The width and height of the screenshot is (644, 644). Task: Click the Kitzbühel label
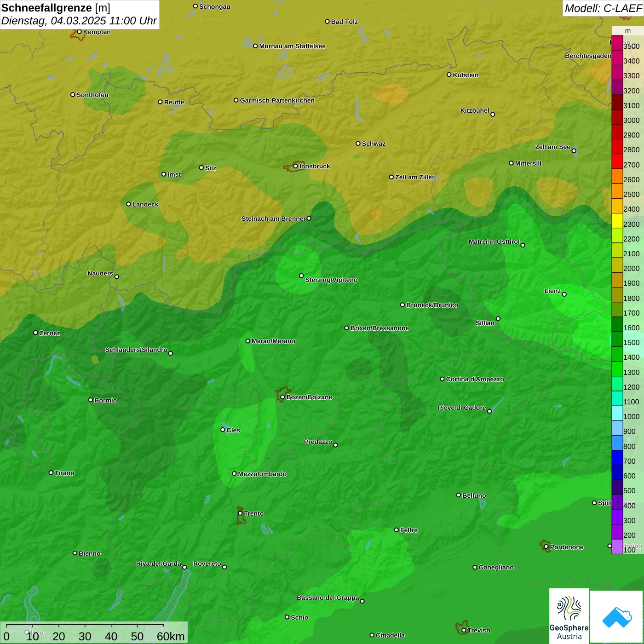pyautogui.click(x=475, y=110)
